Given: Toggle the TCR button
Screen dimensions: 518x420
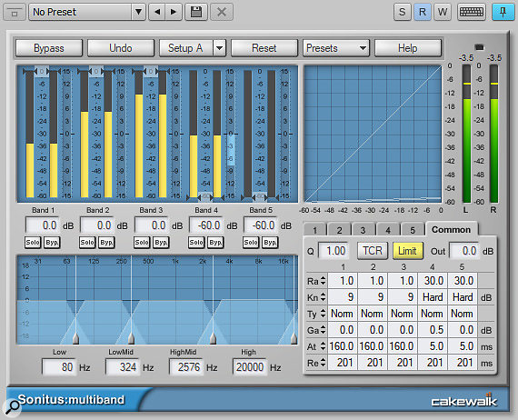Looking at the screenshot, I should point(373,251).
